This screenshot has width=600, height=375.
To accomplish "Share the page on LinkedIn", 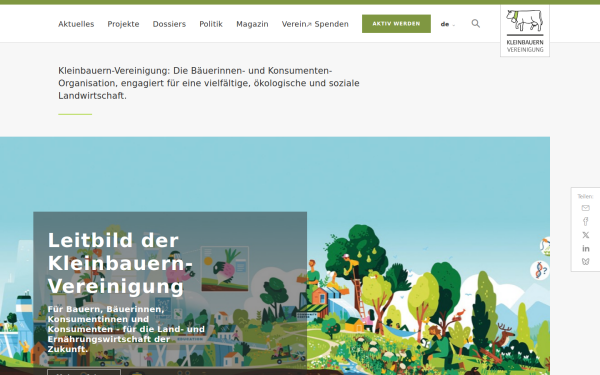I will click(x=585, y=248).
